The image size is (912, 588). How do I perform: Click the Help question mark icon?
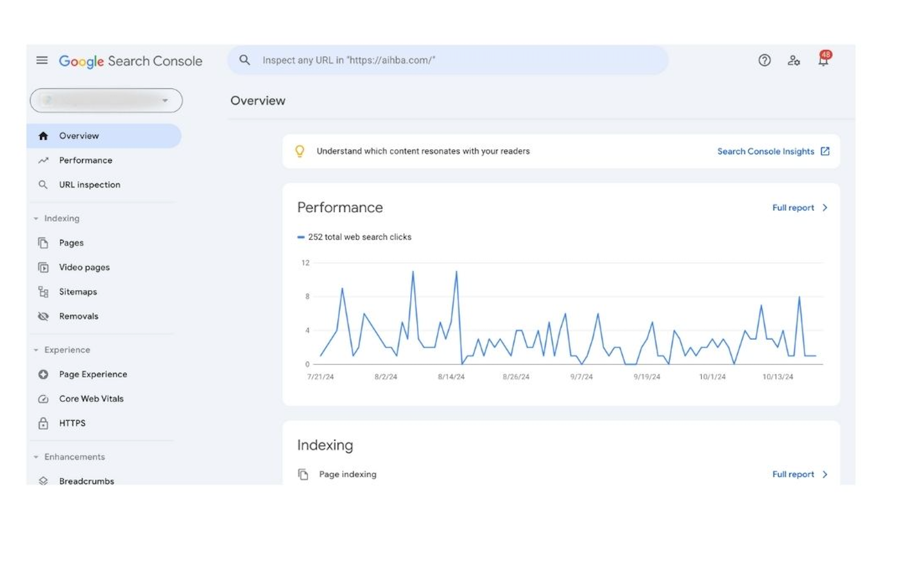[x=764, y=60]
